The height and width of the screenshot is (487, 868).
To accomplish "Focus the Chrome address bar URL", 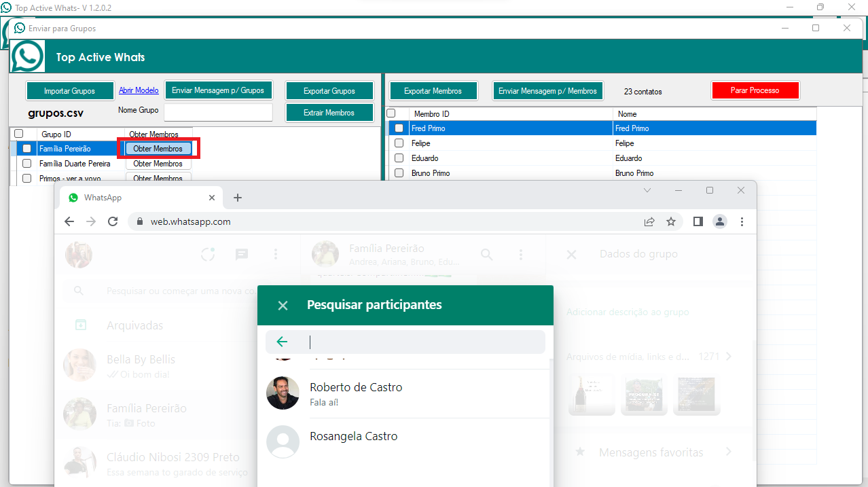I will pos(191,221).
